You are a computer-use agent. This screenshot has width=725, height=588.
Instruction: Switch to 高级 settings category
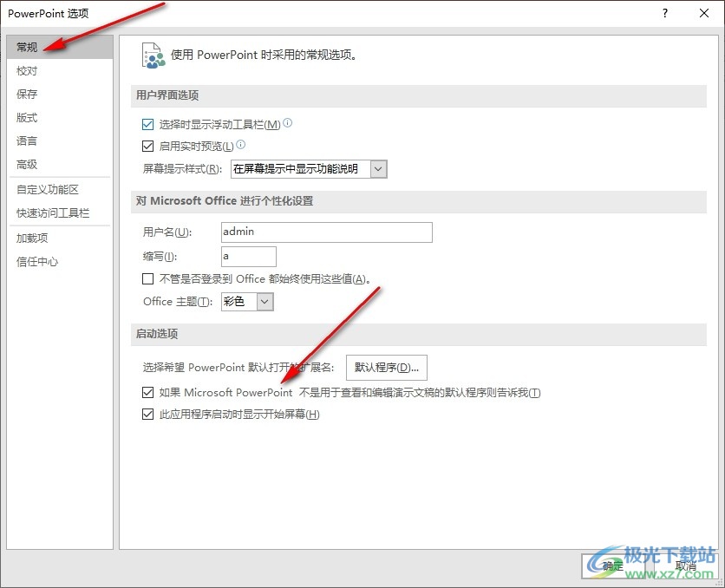(x=27, y=165)
